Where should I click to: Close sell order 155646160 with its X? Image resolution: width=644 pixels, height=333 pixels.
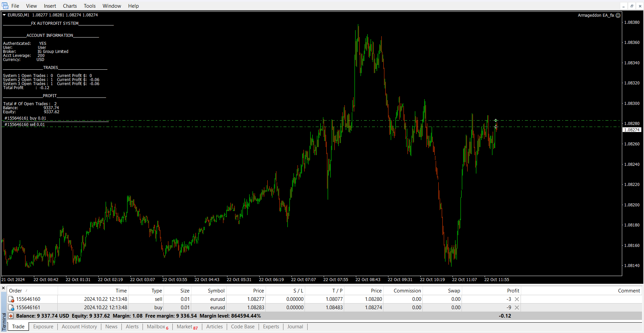[x=517, y=299]
